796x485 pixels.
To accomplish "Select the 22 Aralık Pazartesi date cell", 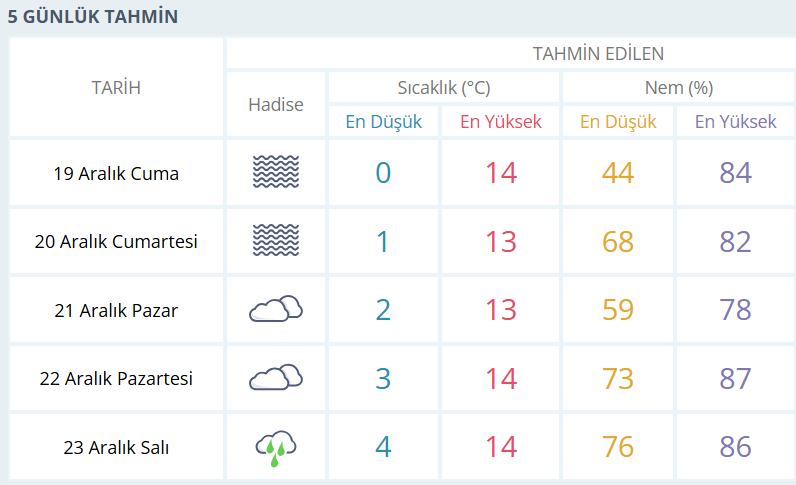I will (x=116, y=378).
